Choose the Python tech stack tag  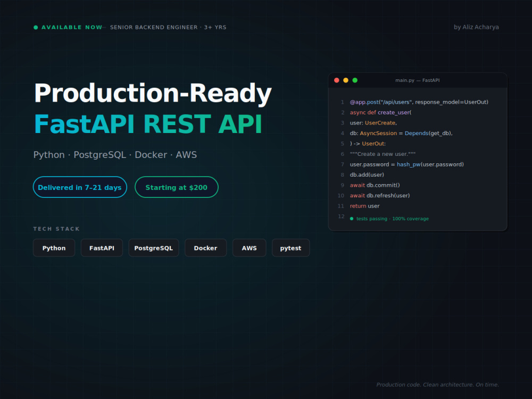coord(54,248)
